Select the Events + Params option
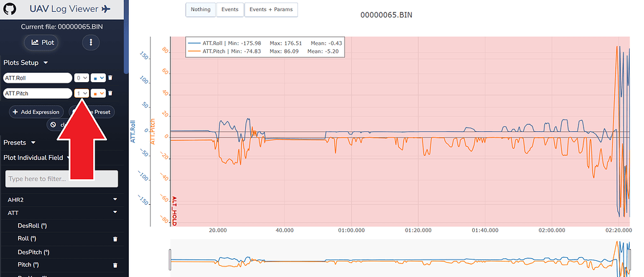 click(x=271, y=10)
